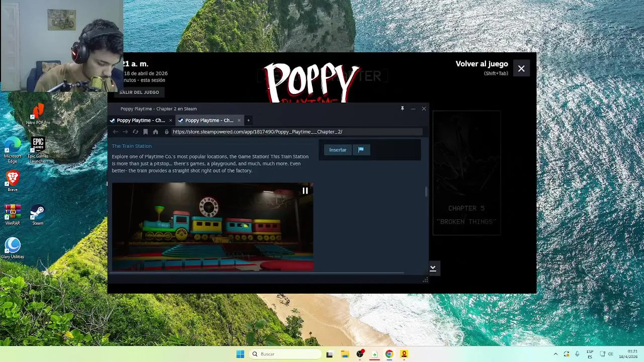The image size is (644, 362).
Task: Open Brave browser desktop icon
Action: [x=13, y=180]
